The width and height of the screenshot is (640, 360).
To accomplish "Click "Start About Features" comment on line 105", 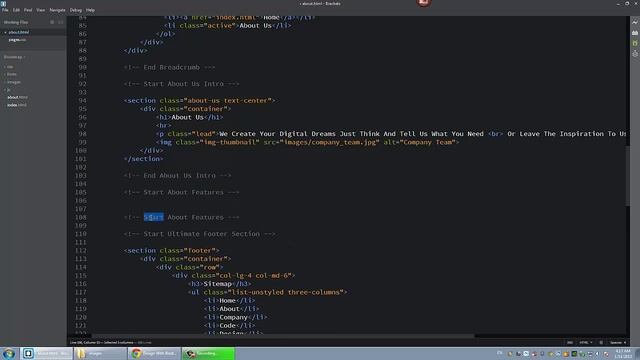I will click(x=184, y=192).
